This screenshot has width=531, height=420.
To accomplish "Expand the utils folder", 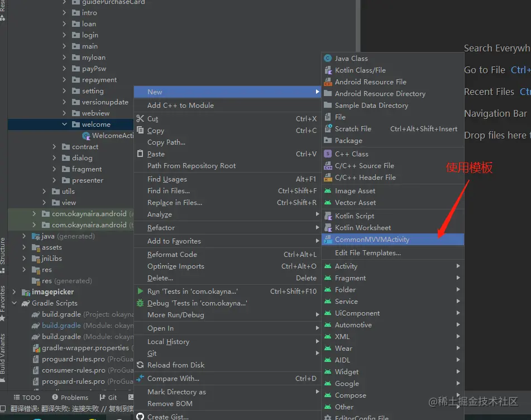I will [44, 192].
